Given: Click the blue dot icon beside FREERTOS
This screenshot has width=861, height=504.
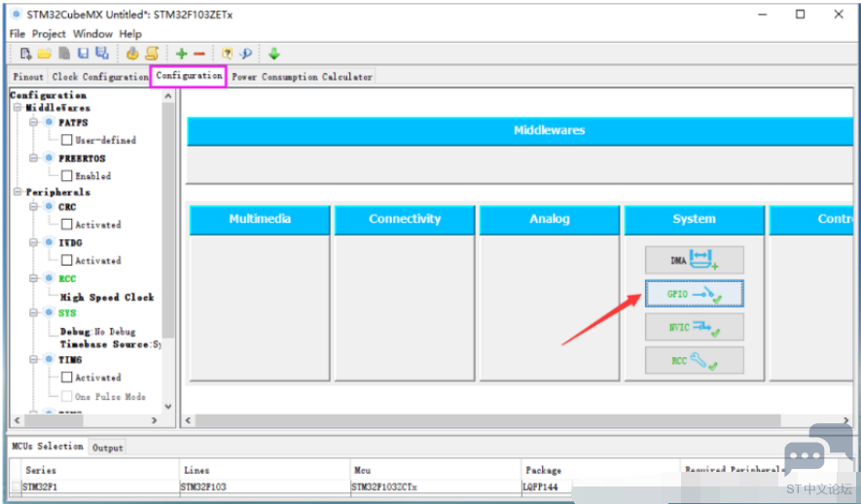Looking at the screenshot, I should [x=49, y=158].
